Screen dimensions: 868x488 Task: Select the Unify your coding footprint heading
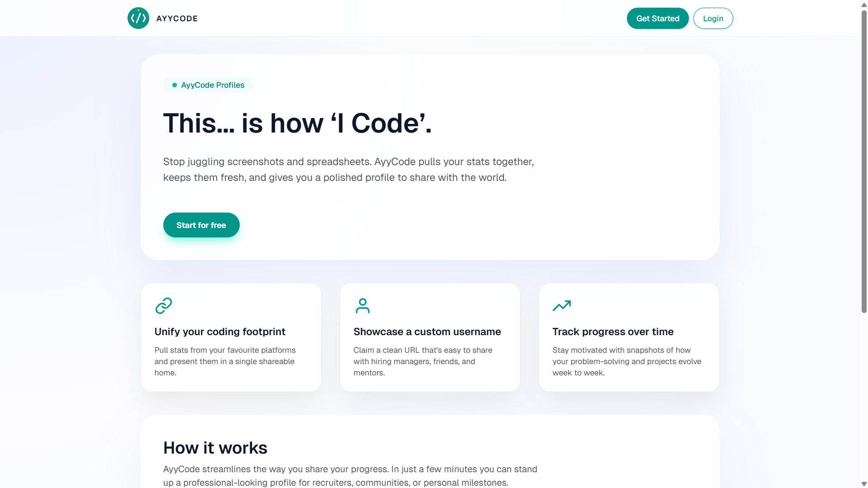[x=220, y=332]
